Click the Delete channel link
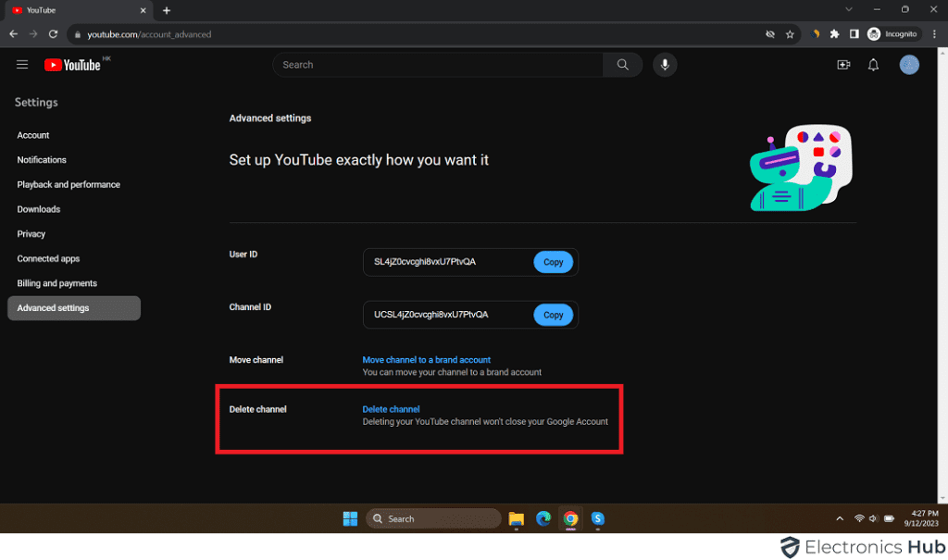This screenshot has height=560, width=948. pos(391,408)
